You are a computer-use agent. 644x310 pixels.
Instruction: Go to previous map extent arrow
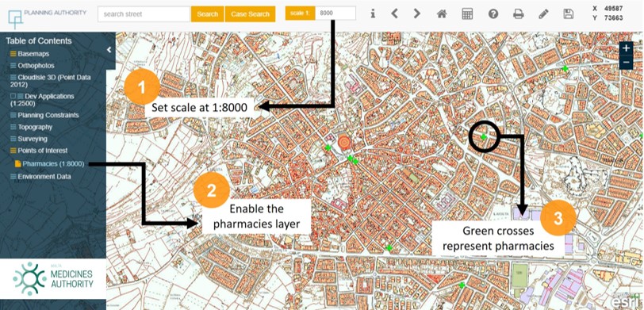tap(395, 13)
